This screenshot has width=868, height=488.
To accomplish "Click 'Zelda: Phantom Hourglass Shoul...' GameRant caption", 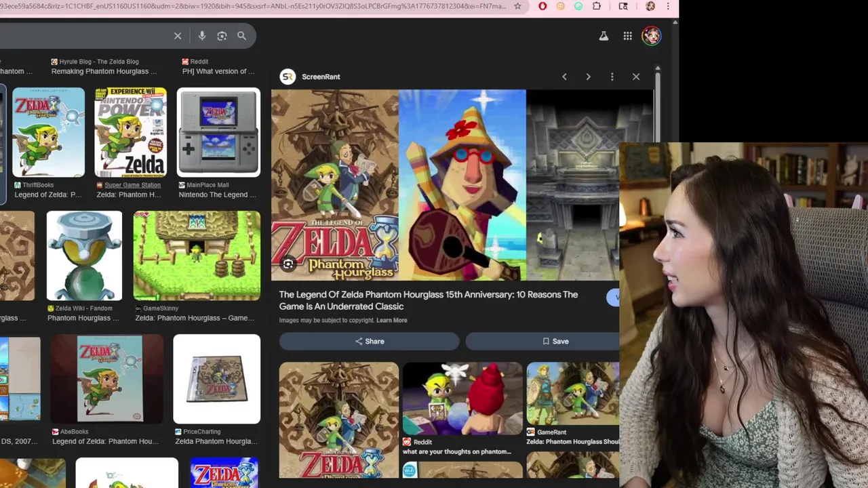I will pyautogui.click(x=573, y=442).
